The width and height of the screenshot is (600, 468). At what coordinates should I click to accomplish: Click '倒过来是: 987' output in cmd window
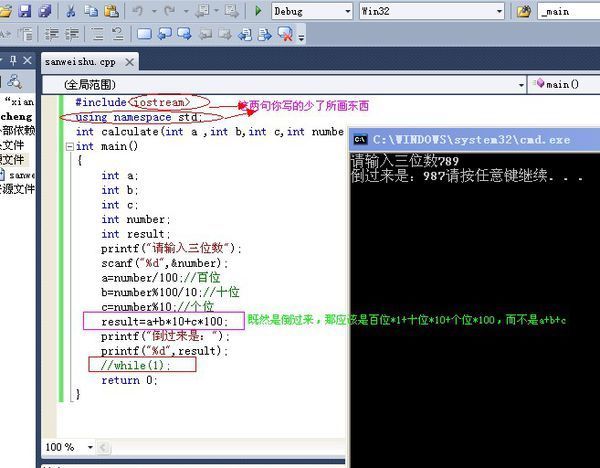[398, 176]
